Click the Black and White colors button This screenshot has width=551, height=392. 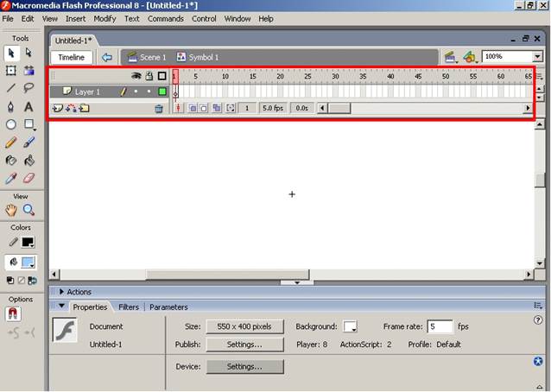point(10,281)
